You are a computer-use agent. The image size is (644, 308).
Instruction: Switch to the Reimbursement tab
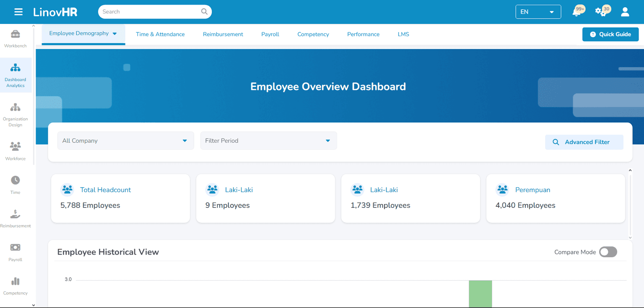point(223,34)
